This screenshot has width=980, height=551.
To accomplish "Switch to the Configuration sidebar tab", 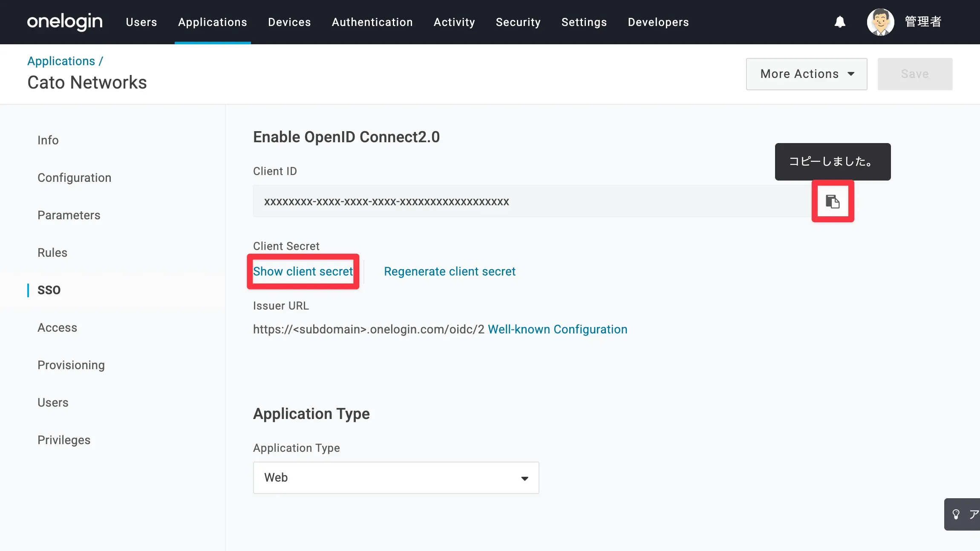I will pyautogui.click(x=74, y=178).
